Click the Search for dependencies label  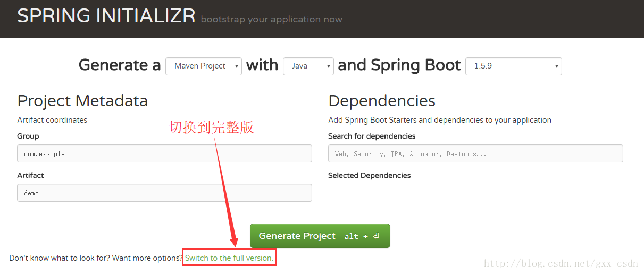coord(372,136)
